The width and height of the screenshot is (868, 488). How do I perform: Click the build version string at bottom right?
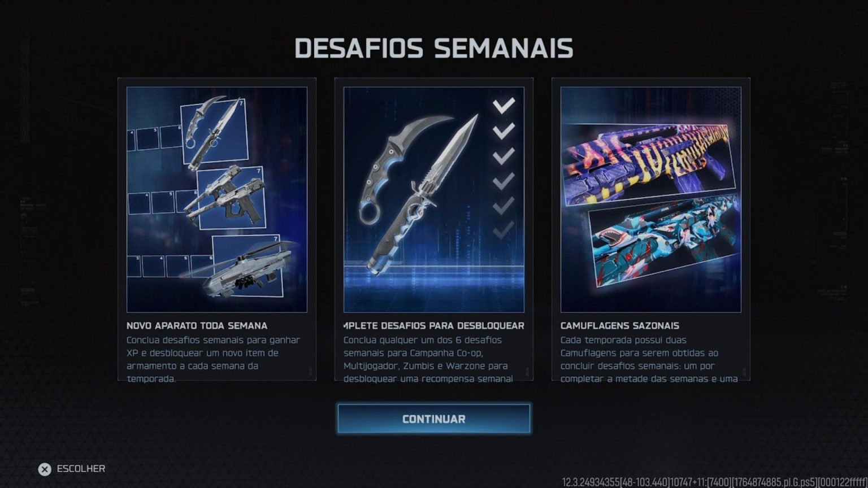coord(714,482)
